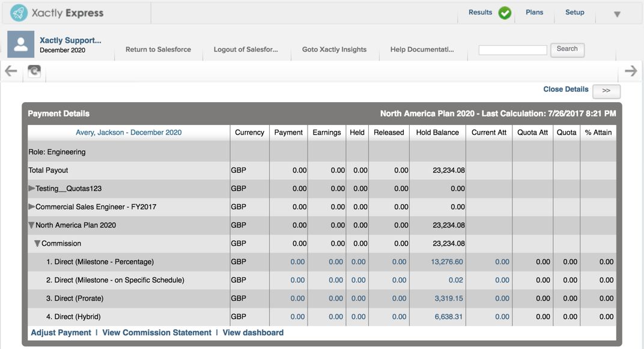644x349 pixels.
Task: Click the Currency column header
Action: click(x=249, y=132)
